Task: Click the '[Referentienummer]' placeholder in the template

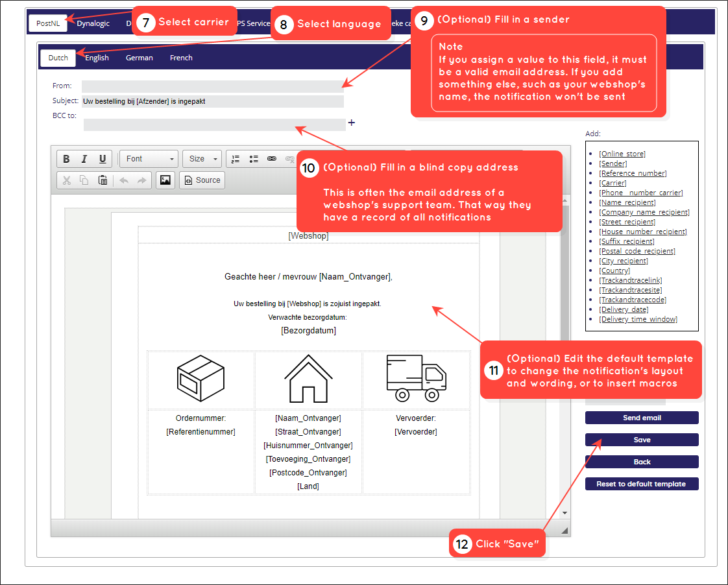Action: [x=200, y=431]
